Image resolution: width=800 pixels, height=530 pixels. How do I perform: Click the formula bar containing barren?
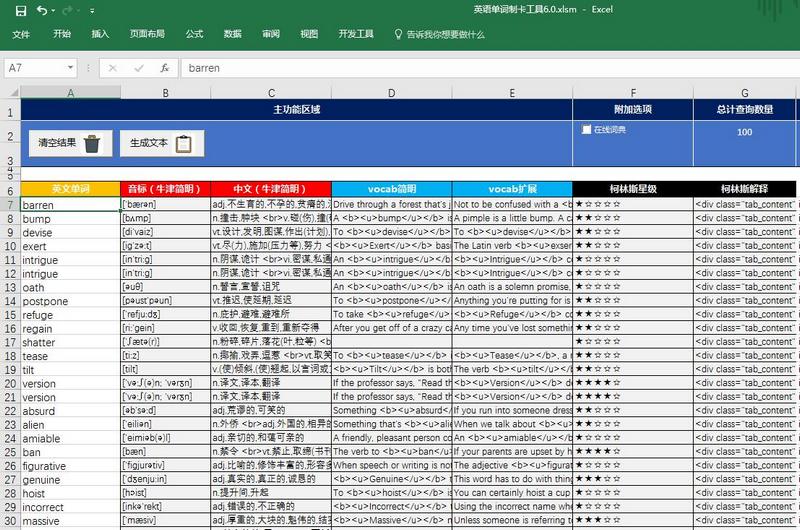[x=480, y=68]
